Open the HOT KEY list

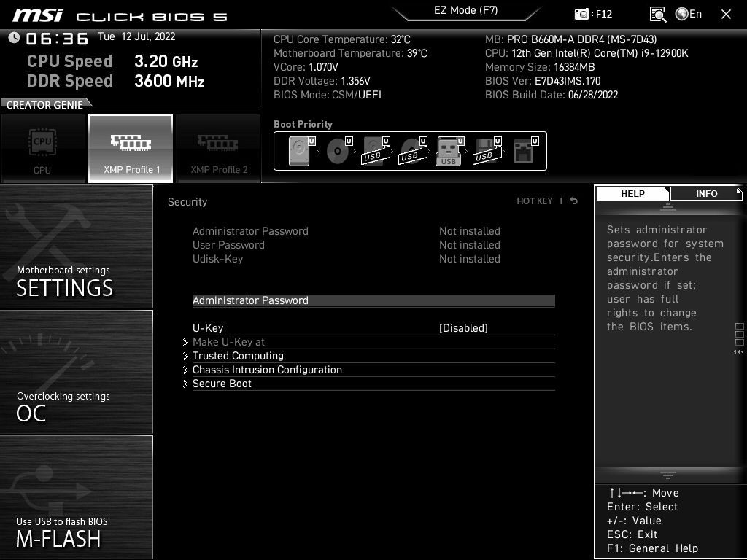click(535, 201)
